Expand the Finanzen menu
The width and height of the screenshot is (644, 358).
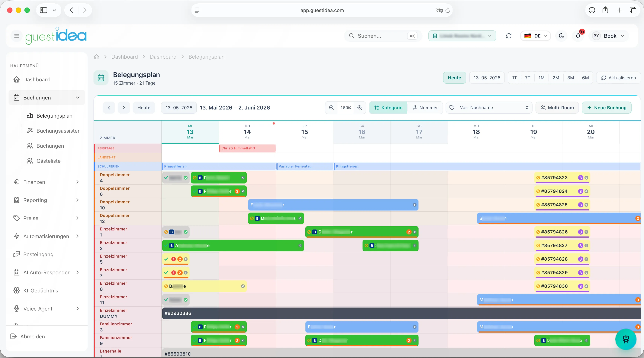pos(47,182)
